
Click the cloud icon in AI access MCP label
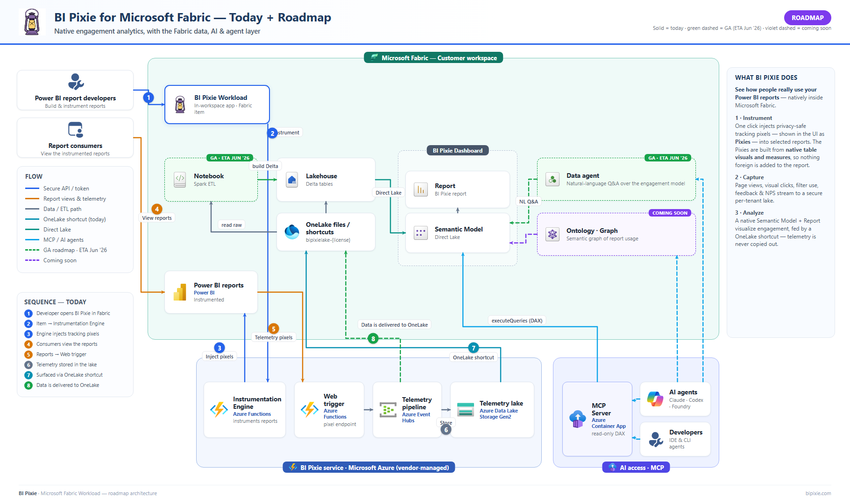tap(612, 467)
